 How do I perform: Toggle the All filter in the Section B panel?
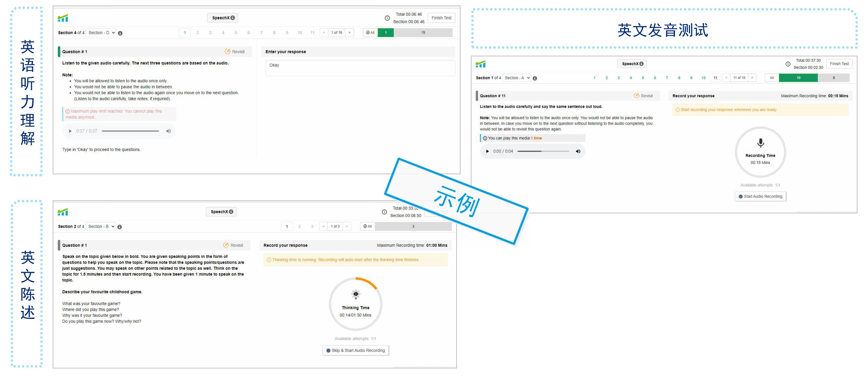pos(367,226)
